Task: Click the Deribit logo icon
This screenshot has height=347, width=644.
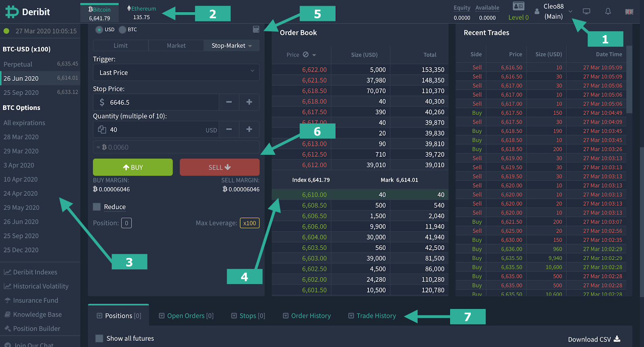Action: pos(12,12)
